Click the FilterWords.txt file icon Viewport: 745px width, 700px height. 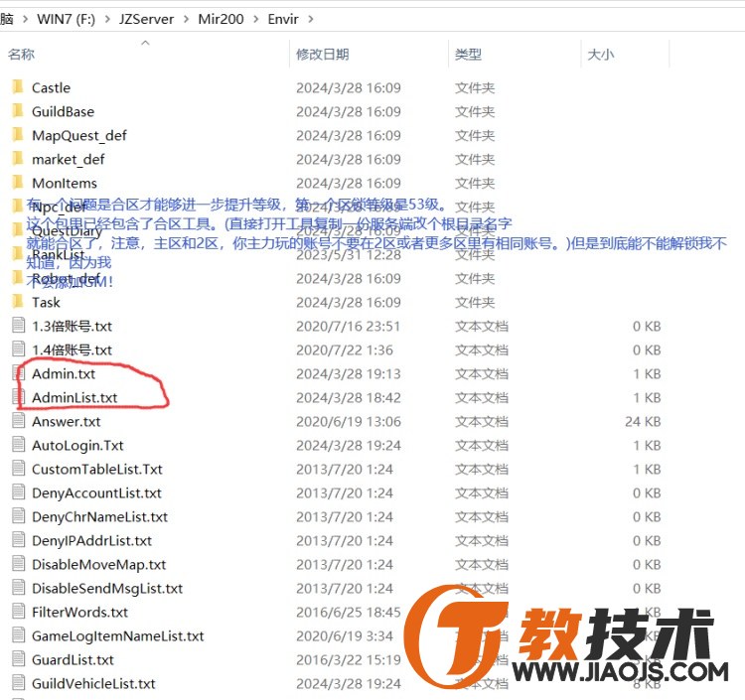tap(18, 612)
